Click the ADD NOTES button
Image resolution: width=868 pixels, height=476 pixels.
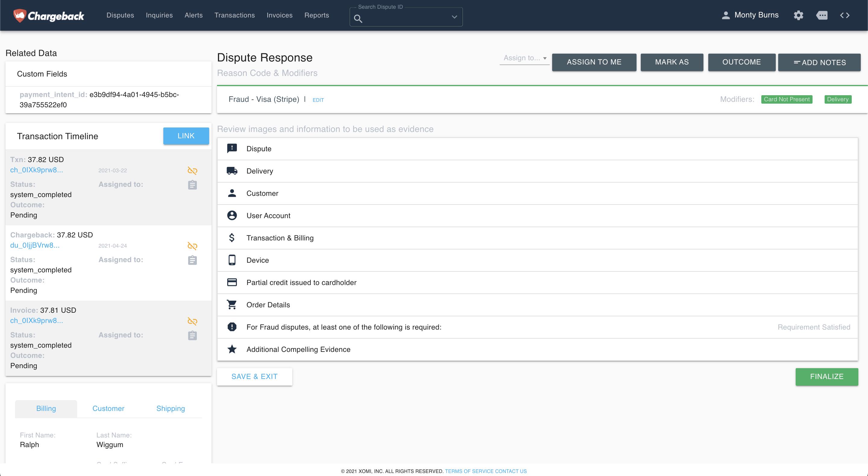(x=819, y=62)
